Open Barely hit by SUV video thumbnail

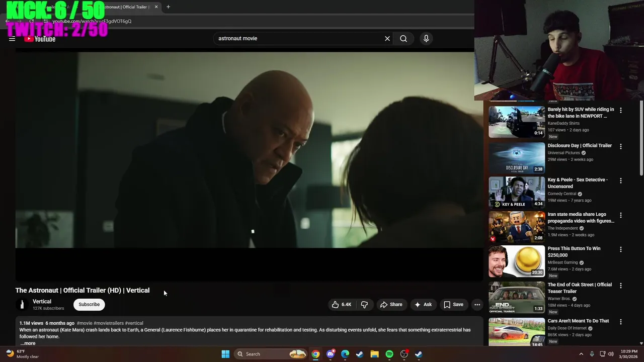coord(517,122)
